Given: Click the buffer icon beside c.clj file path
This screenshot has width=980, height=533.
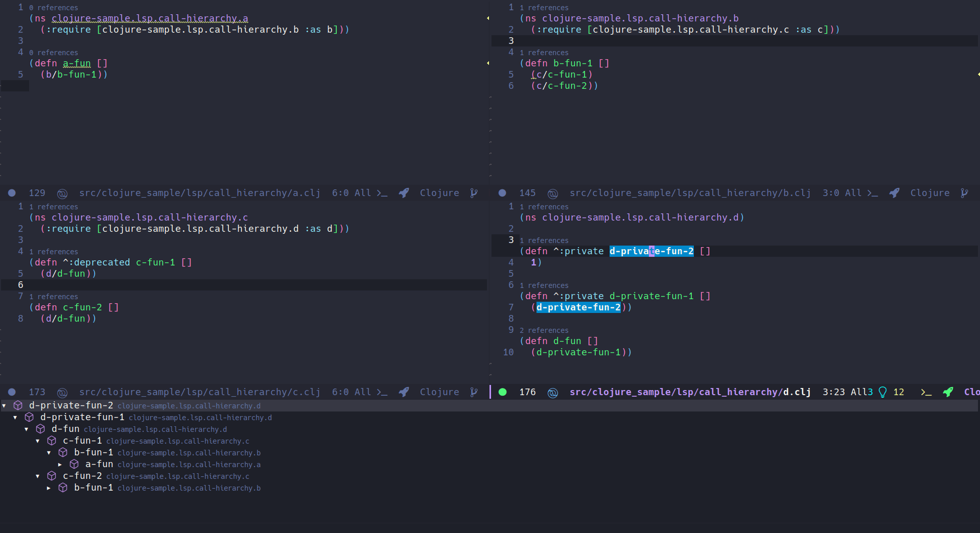Looking at the screenshot, I should coord(62,392).
